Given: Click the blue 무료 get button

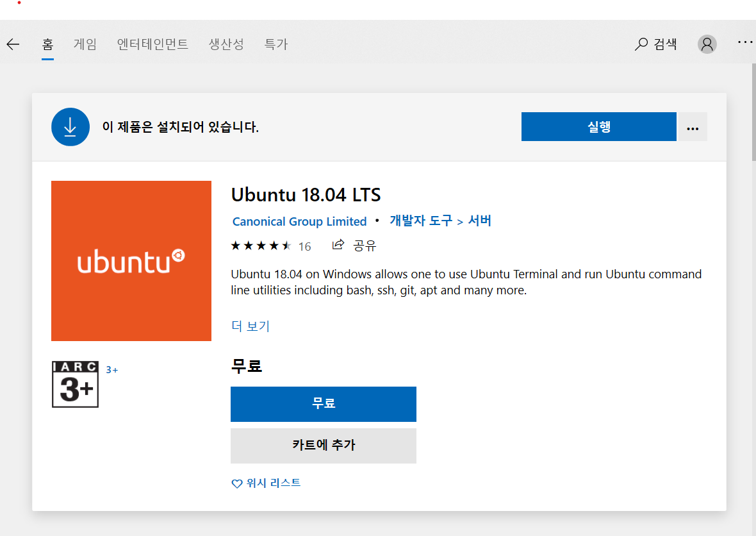Looking at the screenshot, I should coord(324,405).
